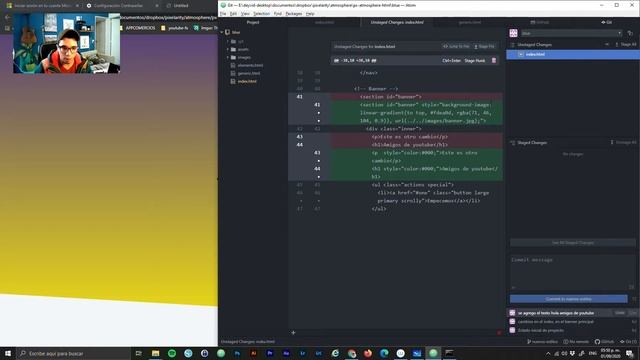Screen dimensions: 640x360
Task: Open the Find menu
Action: pos(278,13)
